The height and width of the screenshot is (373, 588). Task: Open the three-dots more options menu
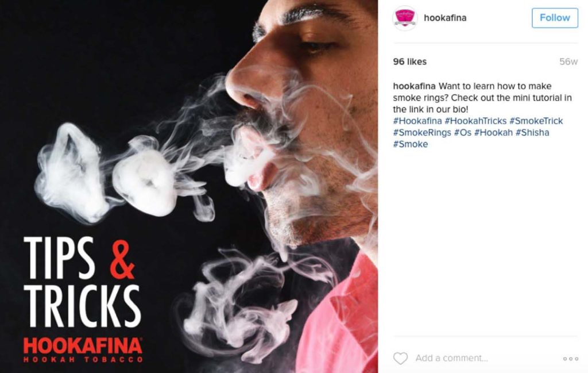tap(570, 359)
